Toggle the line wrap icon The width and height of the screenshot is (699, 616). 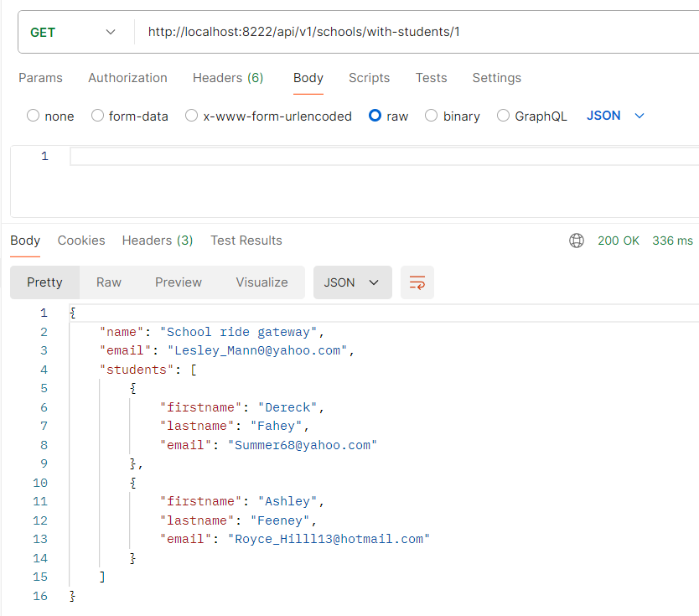417,282
